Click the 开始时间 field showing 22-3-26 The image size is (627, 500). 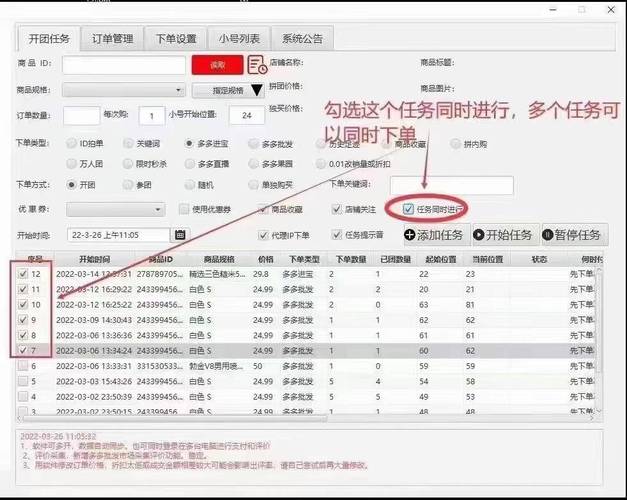(119, 235)
